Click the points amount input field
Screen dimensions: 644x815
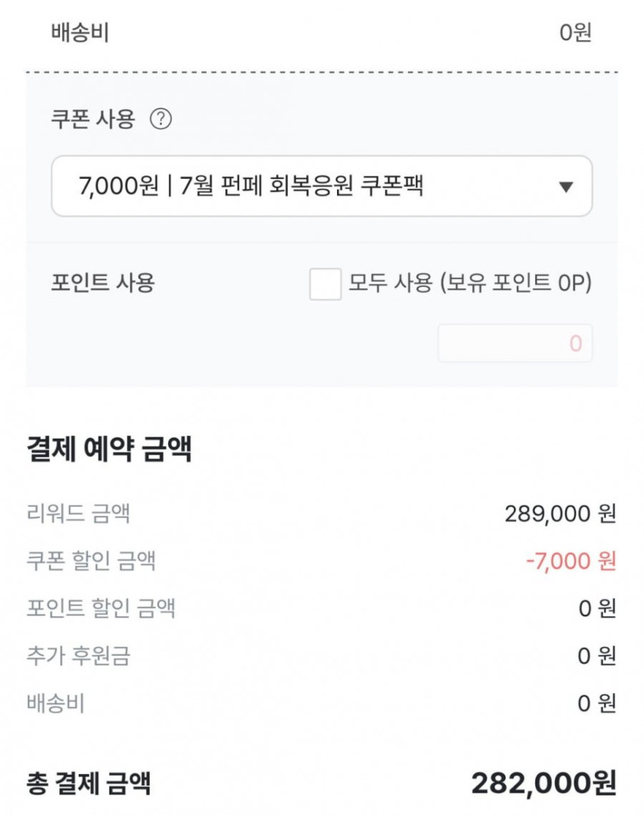(x=514, y=343)
